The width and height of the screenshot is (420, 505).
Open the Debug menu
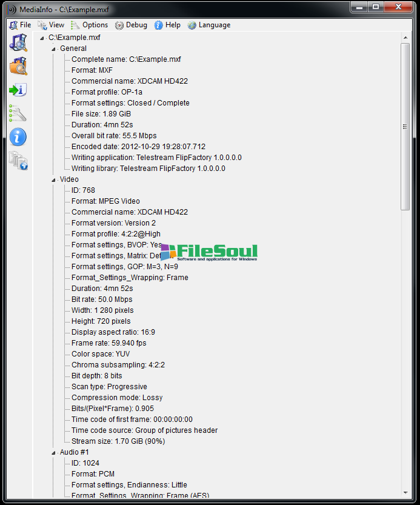point(131,25)
